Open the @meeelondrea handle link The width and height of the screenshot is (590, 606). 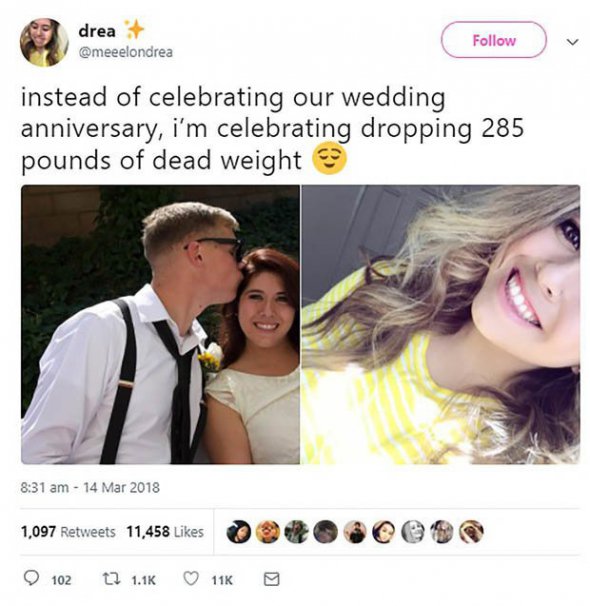[x=126, y=52]
